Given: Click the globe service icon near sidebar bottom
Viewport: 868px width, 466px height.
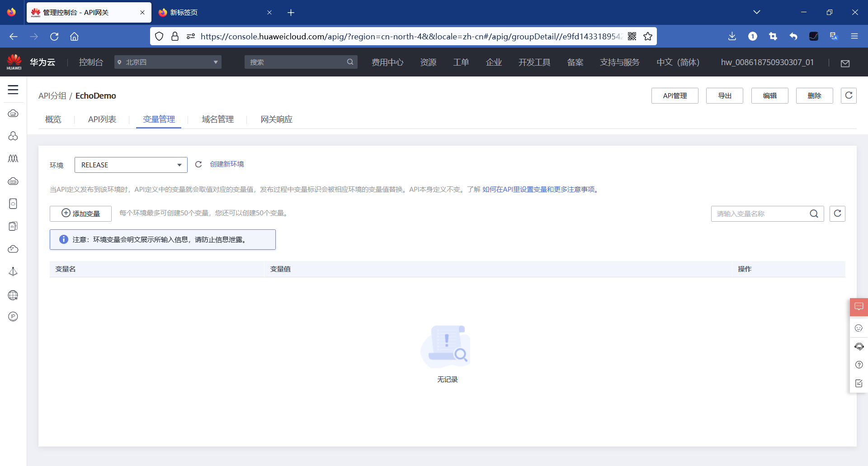Looking at the screenshot, I should click(x=13, y=295).
